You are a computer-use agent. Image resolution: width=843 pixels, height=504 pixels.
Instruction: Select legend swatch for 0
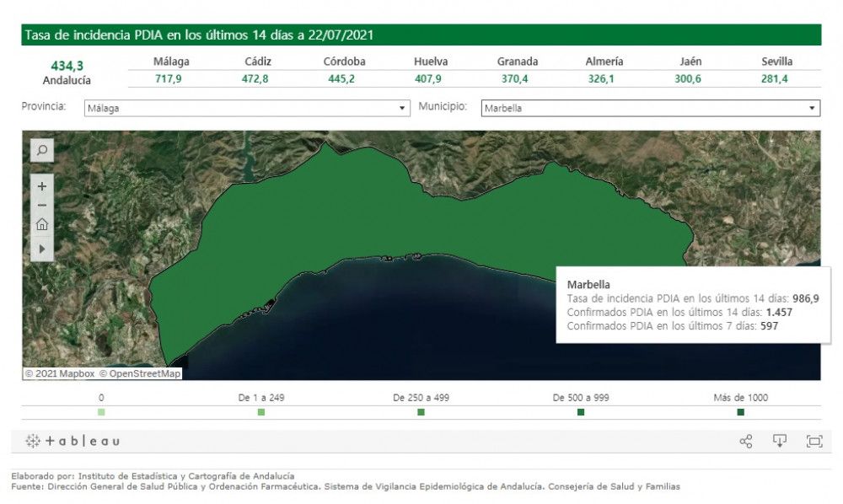pos(101,412)
